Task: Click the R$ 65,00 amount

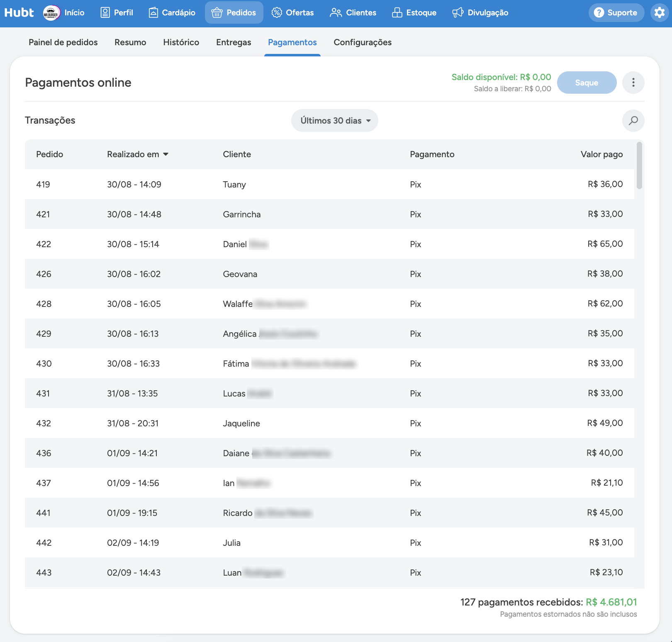Action: [x=605, y=244]
